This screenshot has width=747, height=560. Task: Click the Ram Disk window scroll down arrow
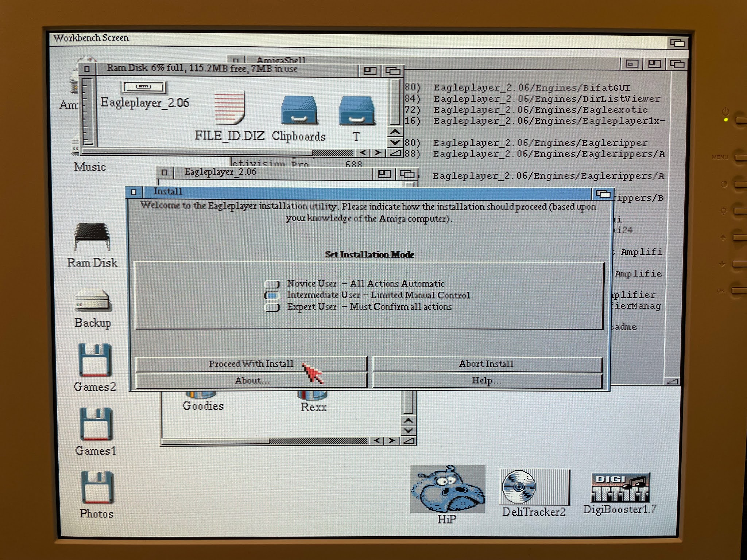point(395,142)
